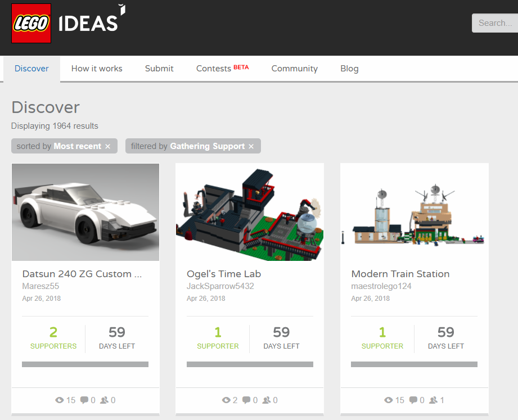Viewport: 518px width, 420px height.
Task: Focus the Search input field
Action: click(x=495, y=23)
